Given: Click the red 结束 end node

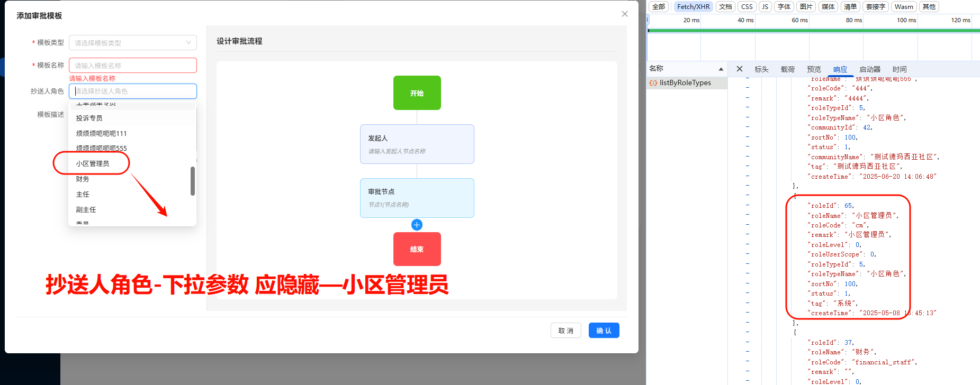Looking at the screenshot, I should click(x=417, y=249).
